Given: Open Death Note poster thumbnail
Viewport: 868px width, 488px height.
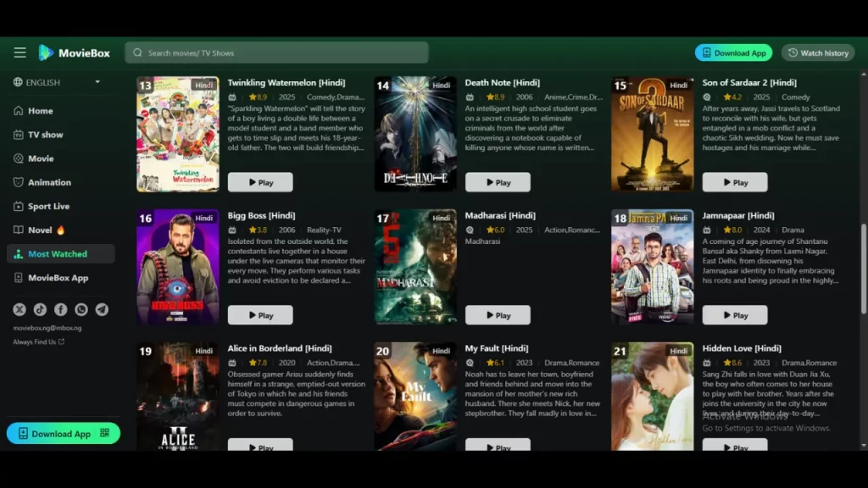Looking at the screenshot, I should coord(415,134).
